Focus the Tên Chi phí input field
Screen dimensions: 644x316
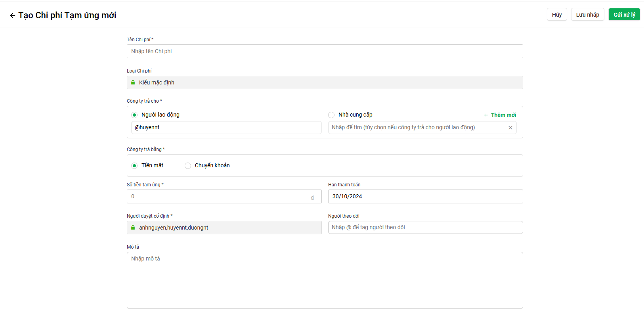pyautogui.click(x=325, y=51)
